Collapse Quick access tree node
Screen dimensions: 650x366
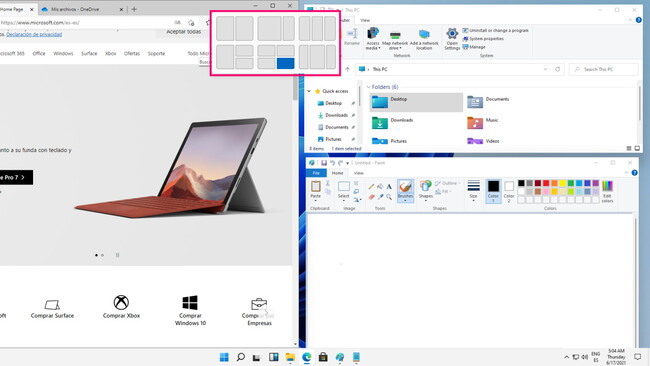(x=309, y=91)
